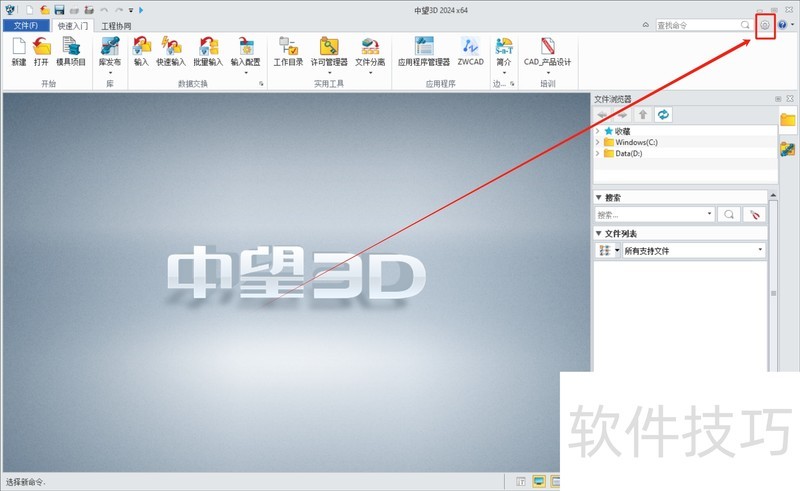The height and width of the screenshot is (491, 800).
Task: Launch the 模具项目 mold project tool
Action: tap(71, 51)
